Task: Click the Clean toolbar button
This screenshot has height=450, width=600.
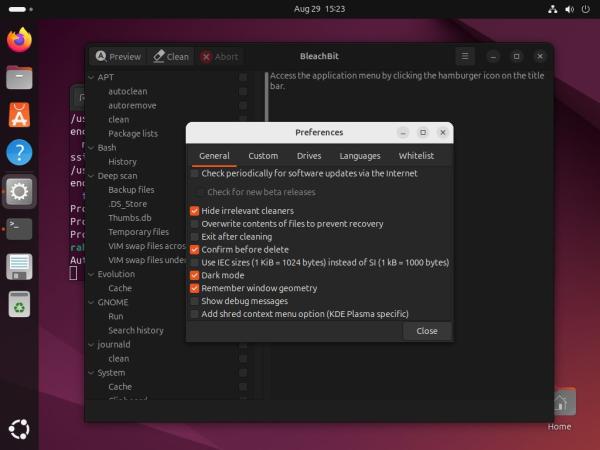Action: coord(171,57)
